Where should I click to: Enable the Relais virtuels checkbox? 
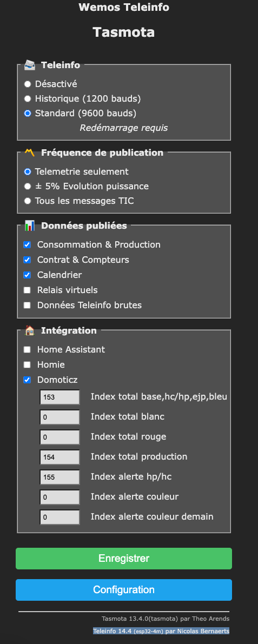[27, 290]
